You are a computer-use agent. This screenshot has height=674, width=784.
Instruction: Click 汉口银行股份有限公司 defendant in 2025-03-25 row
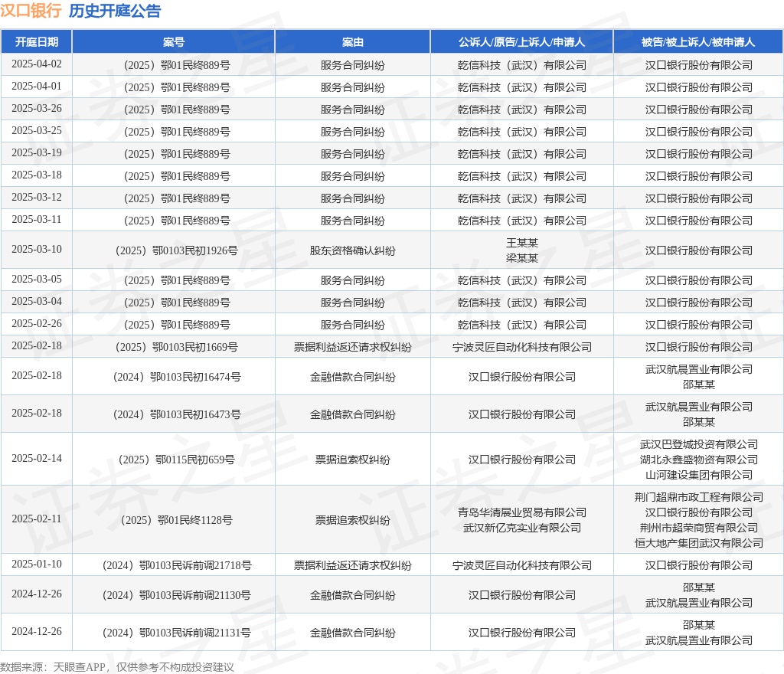pyautogui.click(x=698, y=132)
